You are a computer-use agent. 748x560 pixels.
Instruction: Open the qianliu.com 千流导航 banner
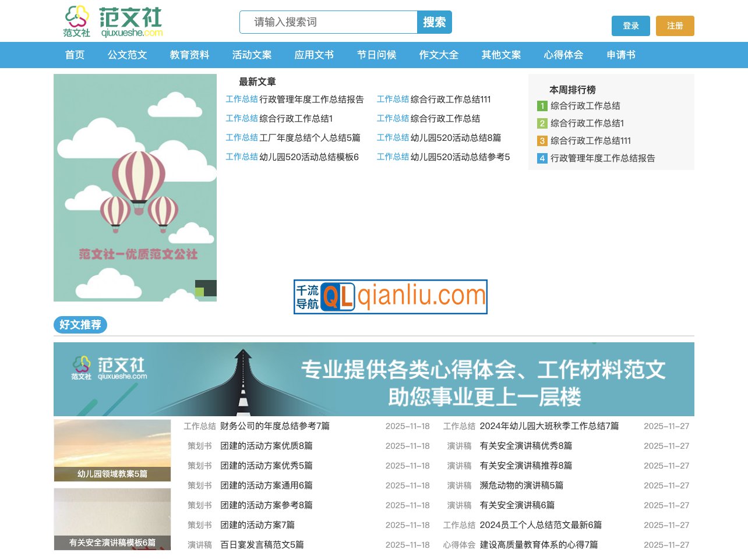pos(390,297)
